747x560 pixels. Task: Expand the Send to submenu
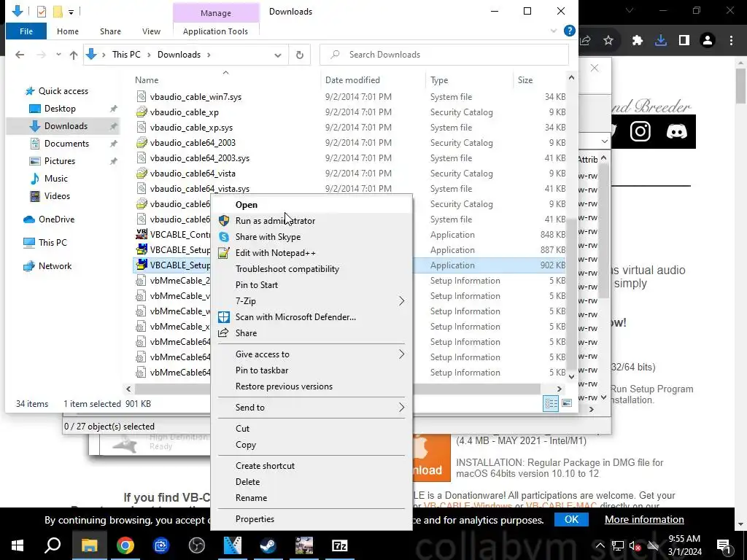click(x=311, y=407)
